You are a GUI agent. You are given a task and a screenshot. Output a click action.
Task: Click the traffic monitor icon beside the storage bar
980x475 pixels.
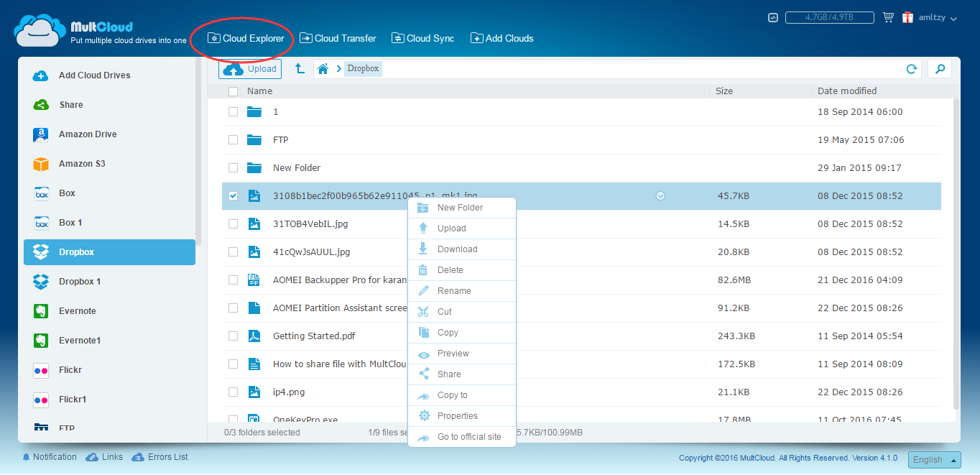pyautogui.click(x=773, y=18)
